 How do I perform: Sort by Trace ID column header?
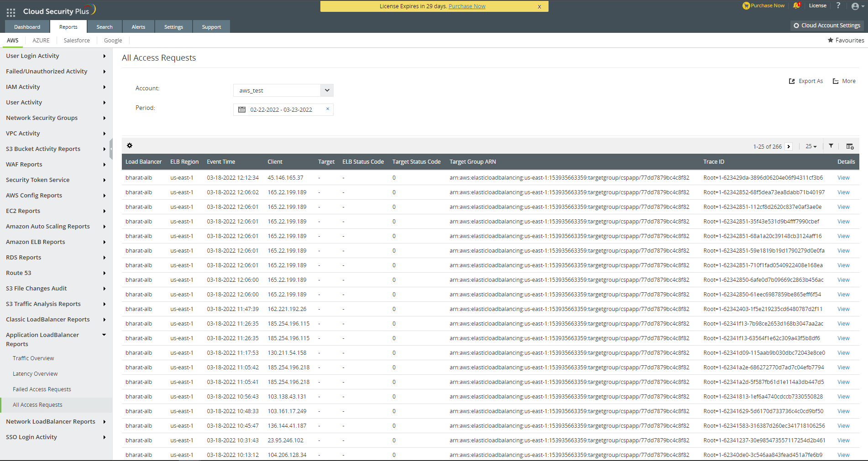[714, 162]
